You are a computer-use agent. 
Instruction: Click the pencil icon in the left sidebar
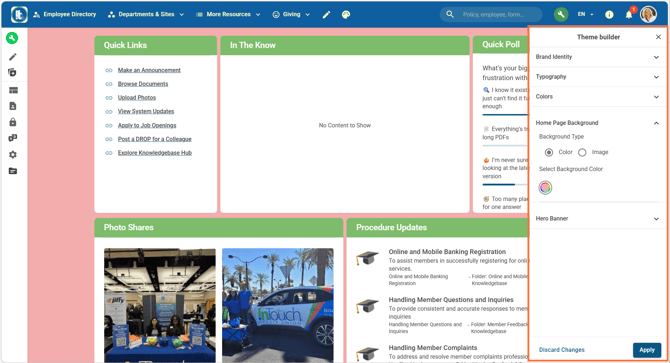(13, 57)
